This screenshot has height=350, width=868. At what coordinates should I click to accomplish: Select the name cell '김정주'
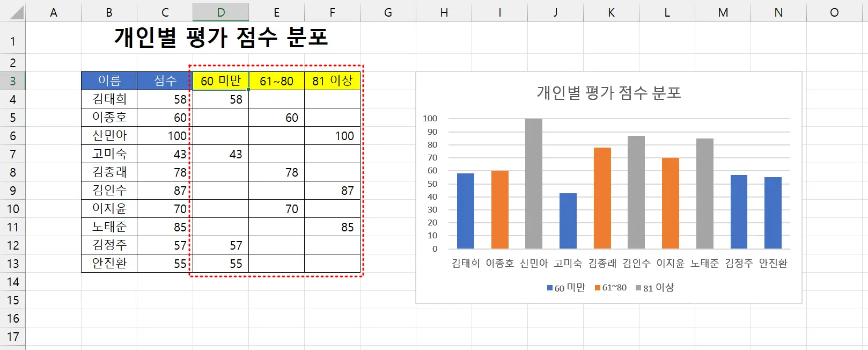tap(109, 245)
